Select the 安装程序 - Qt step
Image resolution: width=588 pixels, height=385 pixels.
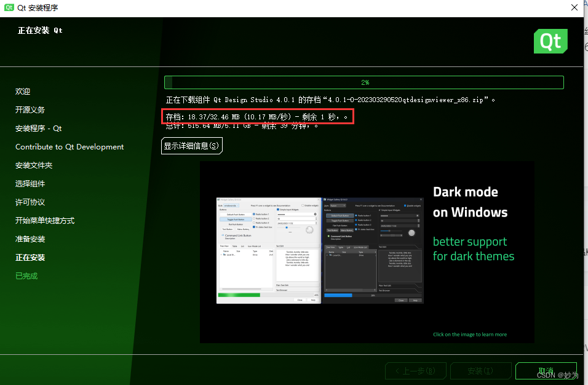click(38, 129)
